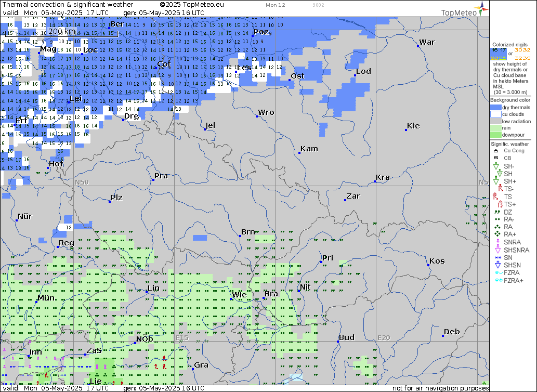Select the FZRA+ legend symbol

[499, 280]
